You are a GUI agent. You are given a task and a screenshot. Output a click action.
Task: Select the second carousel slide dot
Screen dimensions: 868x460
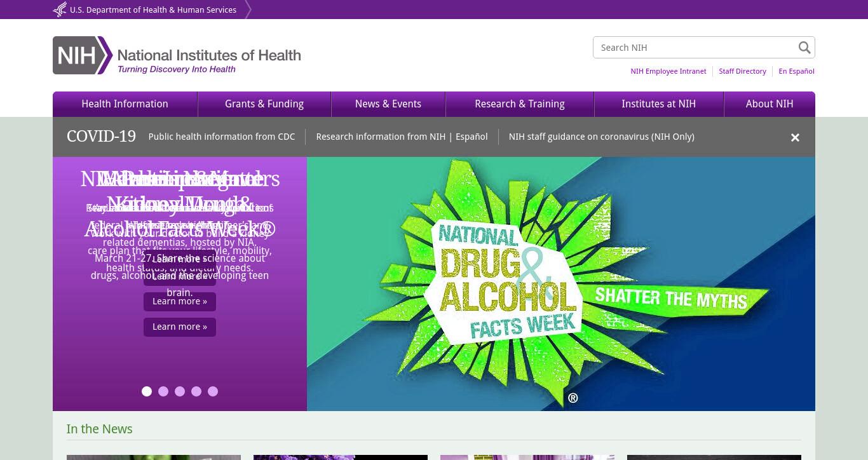point(163,391)
